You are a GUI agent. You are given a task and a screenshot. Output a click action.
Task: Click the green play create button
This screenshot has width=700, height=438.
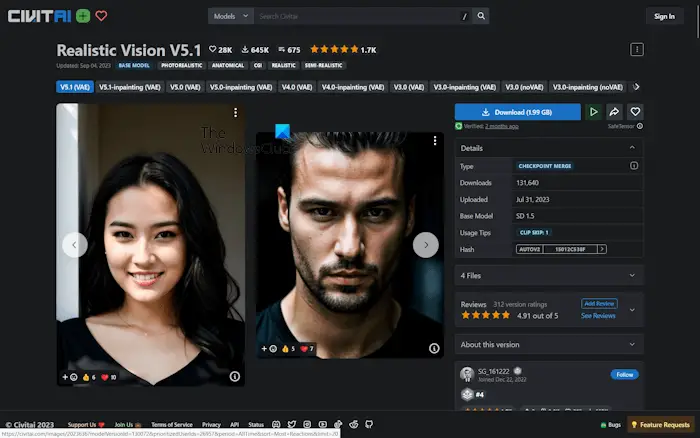[x=593, y=112]
